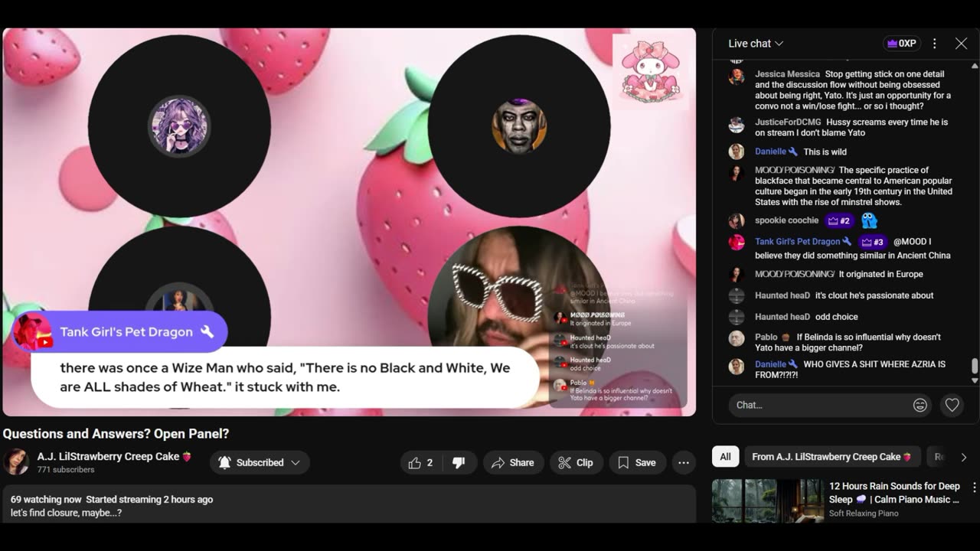Save the video to a playlist
The height and width of the screenshot is (551, 980).
[637, 462]
